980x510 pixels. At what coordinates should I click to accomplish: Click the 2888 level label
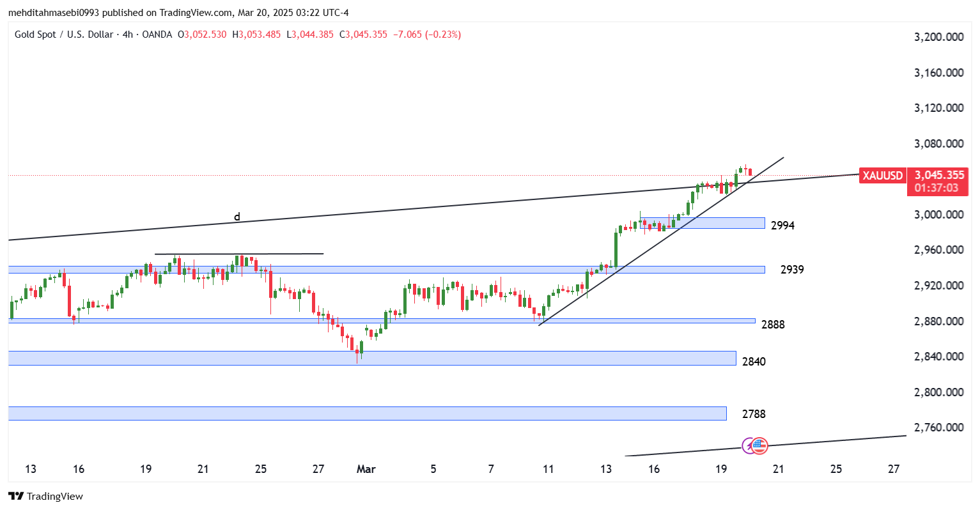tap(773, 325)
